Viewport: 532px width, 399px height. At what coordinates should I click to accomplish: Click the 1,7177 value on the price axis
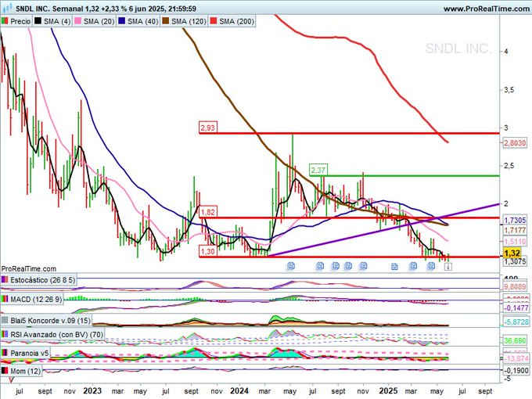point(515,230)
